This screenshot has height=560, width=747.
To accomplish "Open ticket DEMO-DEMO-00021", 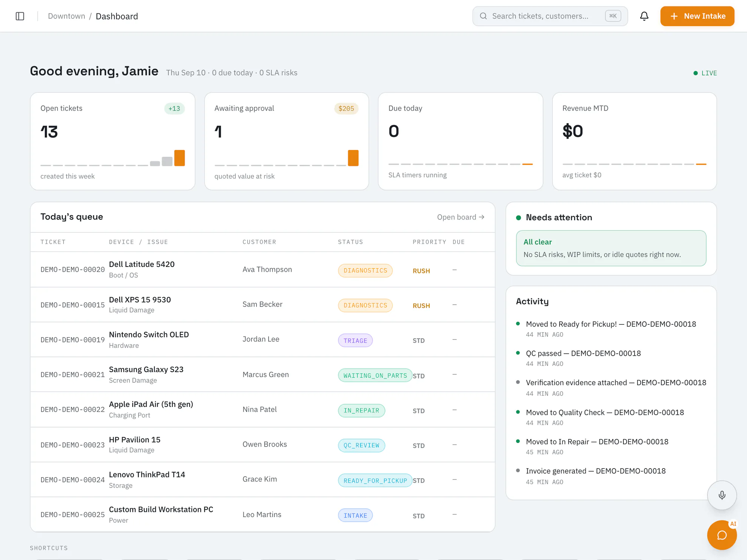I will click(72, 374).
